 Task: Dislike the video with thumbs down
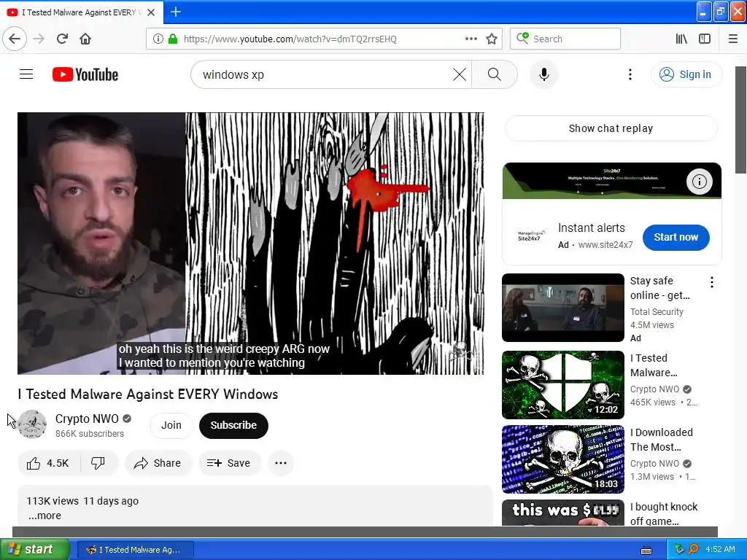(98, 463)
